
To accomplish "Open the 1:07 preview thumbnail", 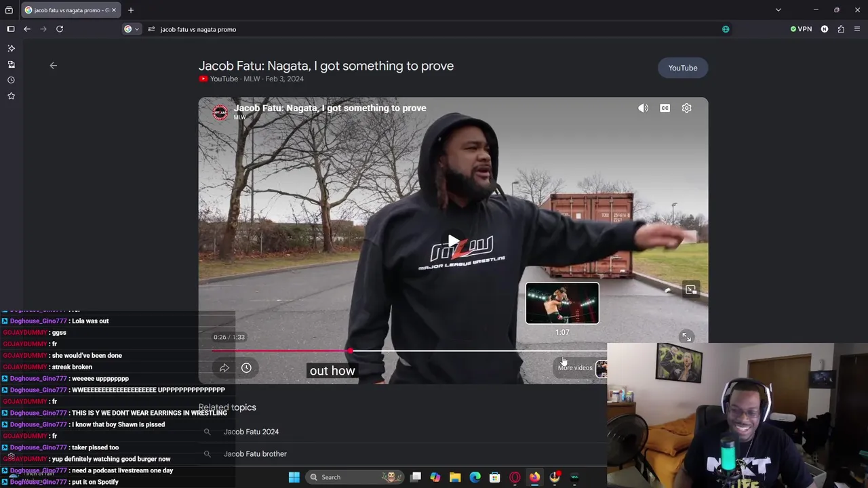I will coord(562,304).
